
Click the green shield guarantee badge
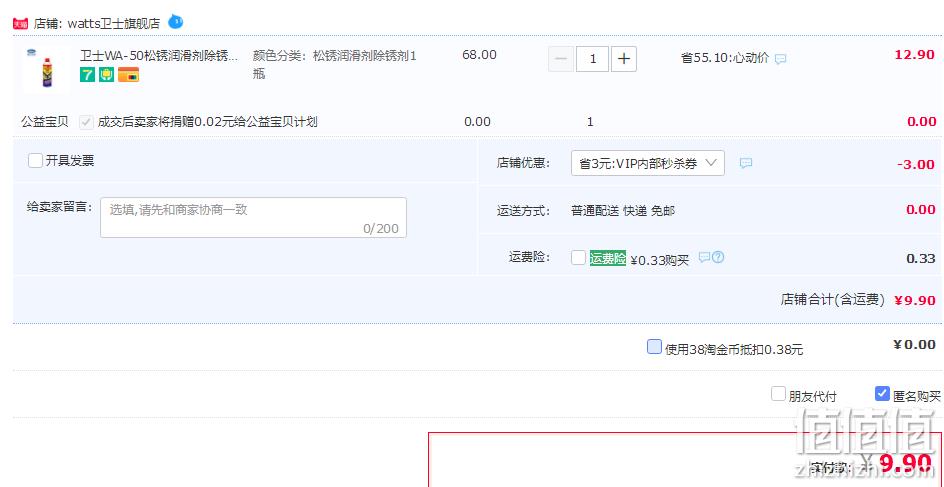(107, 75)
